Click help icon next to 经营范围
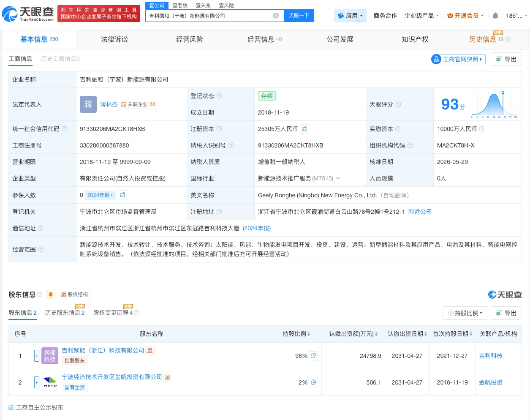 [41, 249]
